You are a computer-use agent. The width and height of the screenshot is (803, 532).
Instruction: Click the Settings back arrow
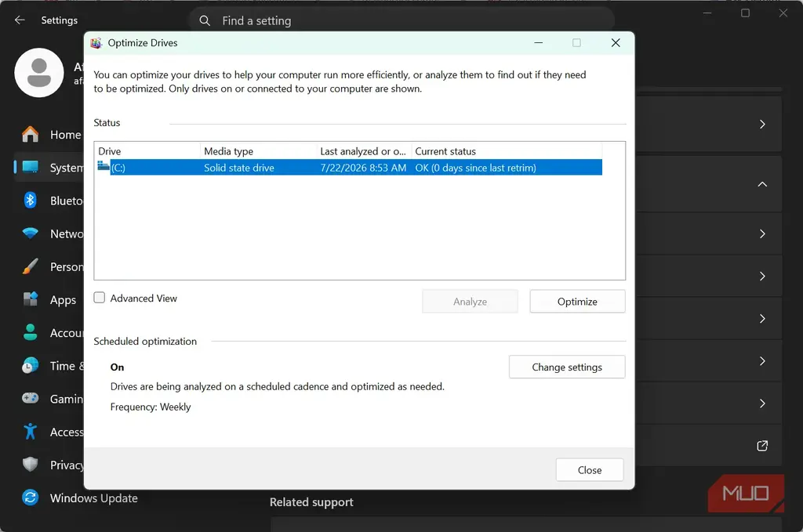pos(20,20)
